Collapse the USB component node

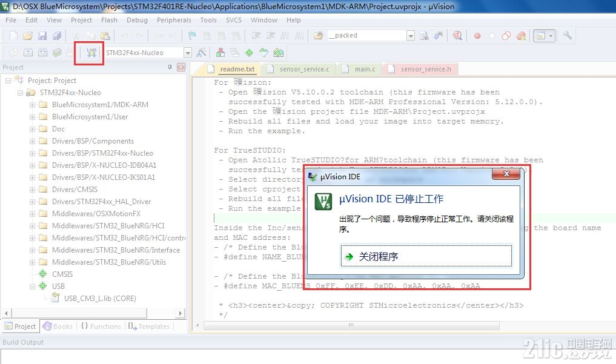pos(32,286)
